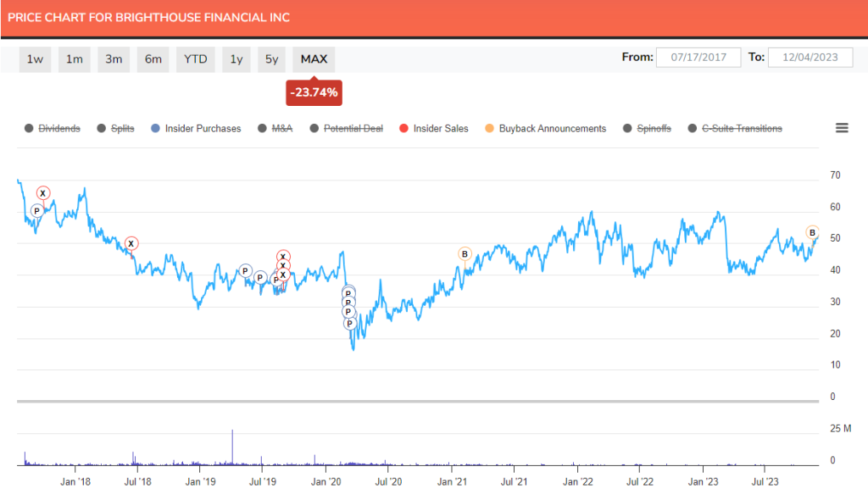868x500 pixels.
Task: Click the red X insider sale marker near Jul 2019
Action: coord(282,255)
